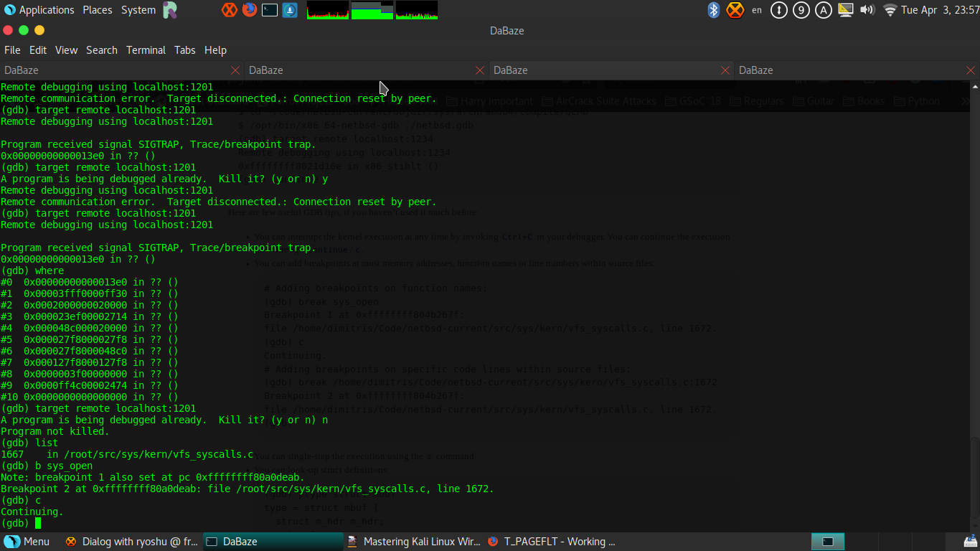Open the Menu button in bottom panel
The width and height of the screenshot is (980, 551).
click(x=27, y=542)
